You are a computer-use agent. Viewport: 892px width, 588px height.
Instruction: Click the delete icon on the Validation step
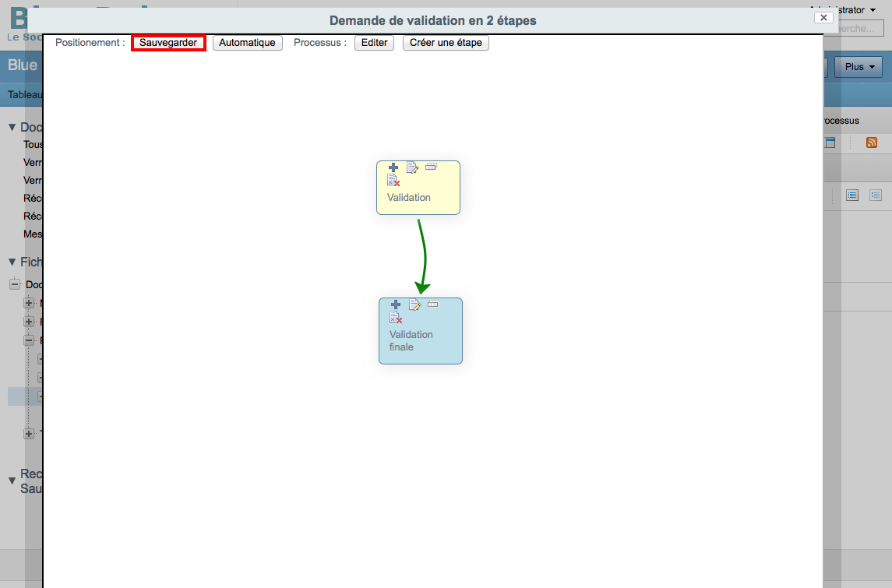tap(393, 180)
